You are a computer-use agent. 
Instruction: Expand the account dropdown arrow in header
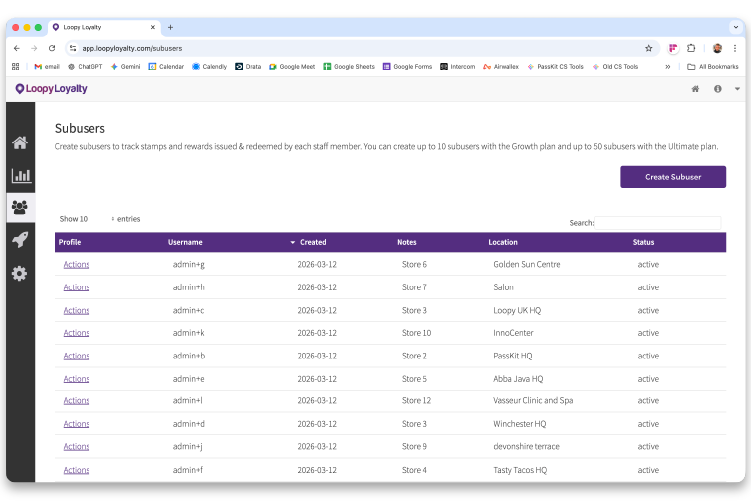tap(737, 89)
